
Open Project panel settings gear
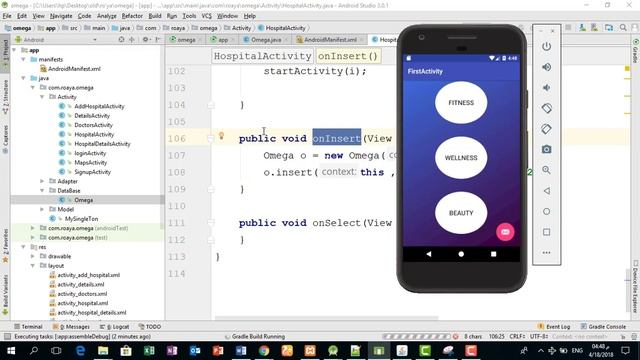click(x=145, y=40)
